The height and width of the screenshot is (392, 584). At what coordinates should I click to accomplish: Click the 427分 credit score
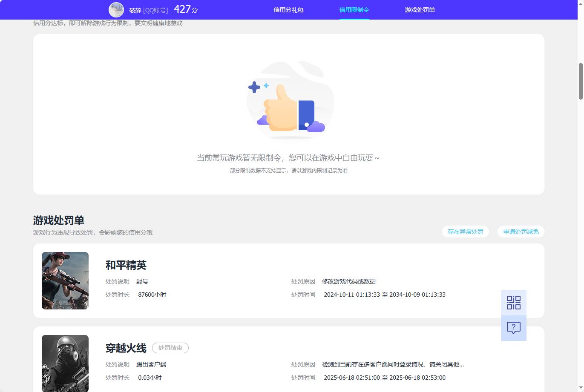186,9
